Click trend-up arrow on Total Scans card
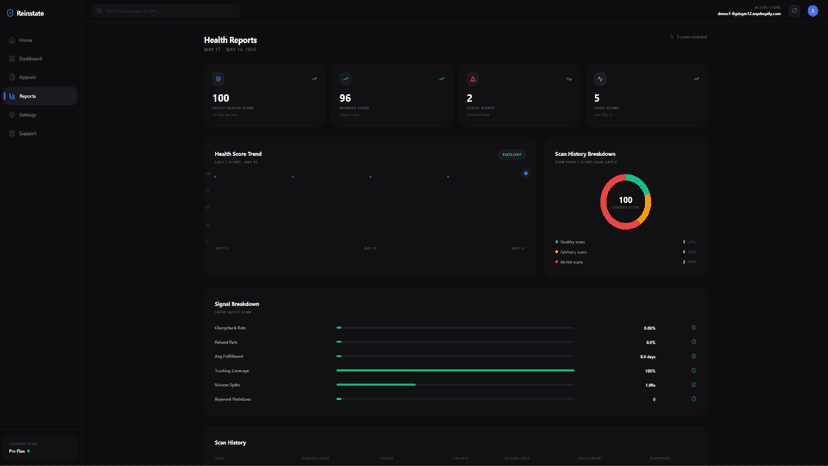The width and height of the screenshot is (828, 466). coord(696,79)
